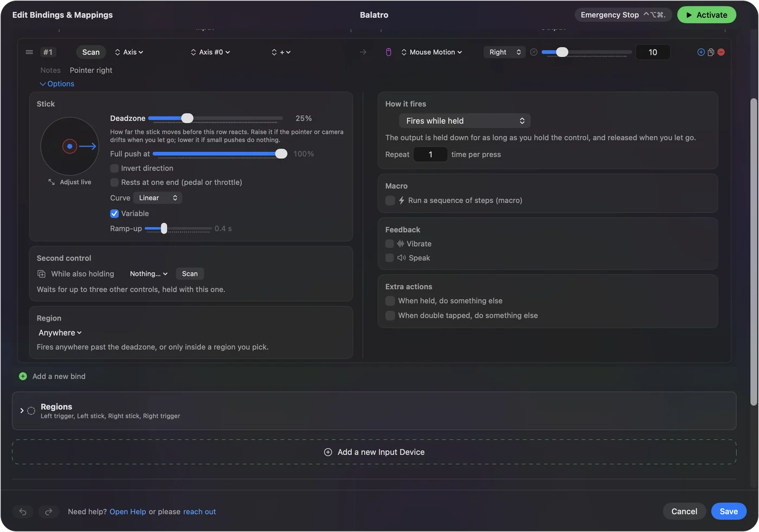Screen dimensions: 759x532
Task: Open the Open Help link
Action: pyautogui.click(x=128, y=512)
